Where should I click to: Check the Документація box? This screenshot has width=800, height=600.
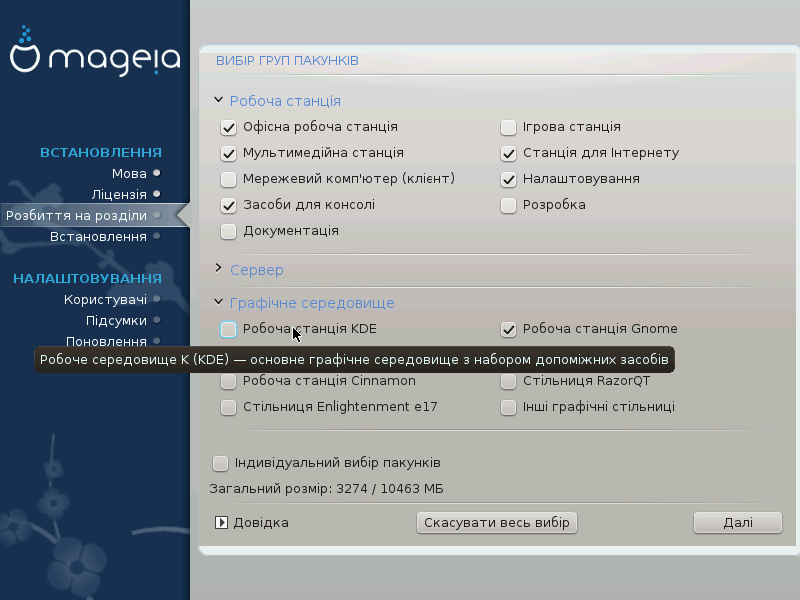coord(229,231)
